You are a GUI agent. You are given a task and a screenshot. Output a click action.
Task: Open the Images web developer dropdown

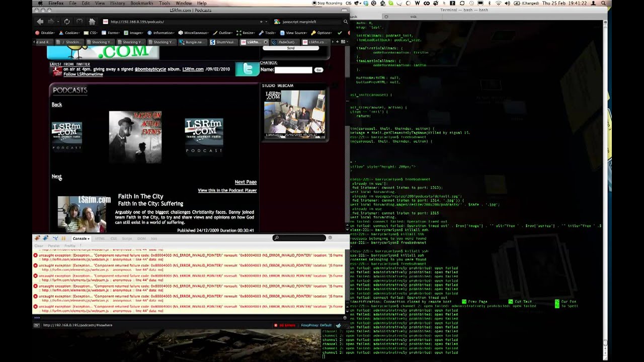click(134, 33)
